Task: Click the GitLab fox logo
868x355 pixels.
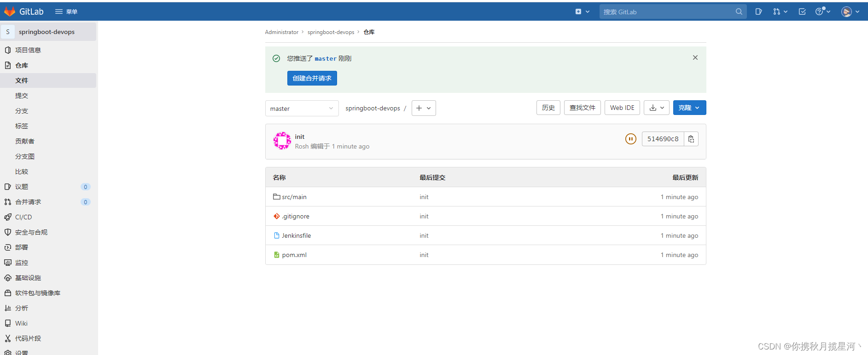Action: point(10,11)
